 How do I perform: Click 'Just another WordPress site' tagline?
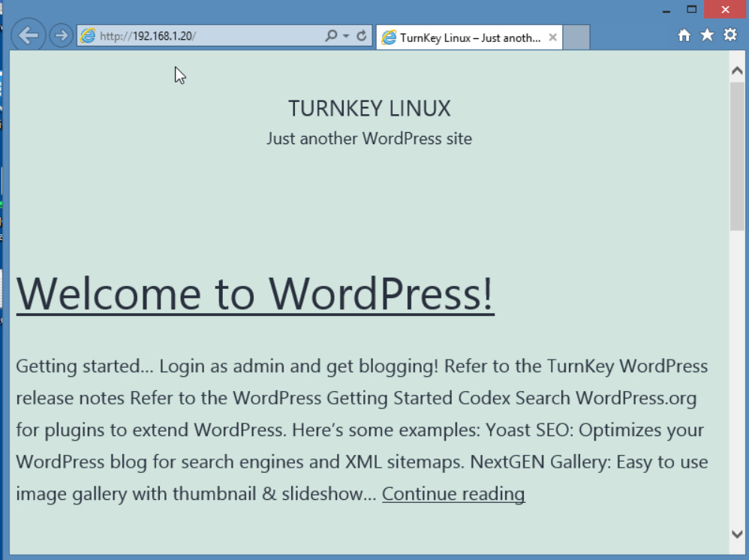click(369, 139)
